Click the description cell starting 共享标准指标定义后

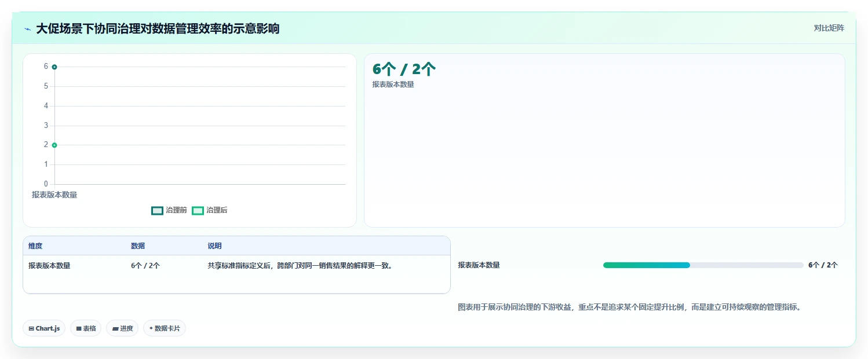point(300,266)
